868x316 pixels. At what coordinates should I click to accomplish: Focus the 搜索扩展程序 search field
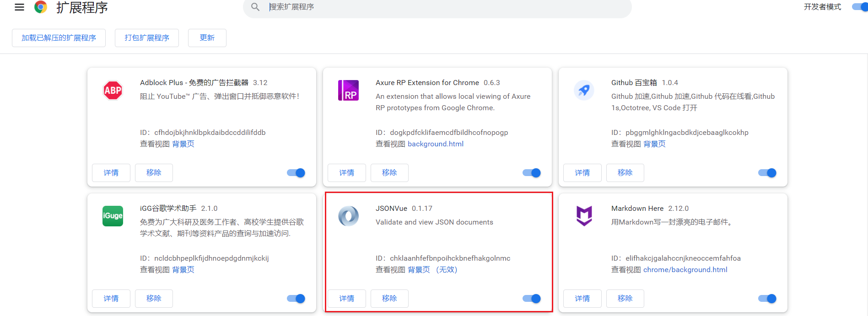437,7
